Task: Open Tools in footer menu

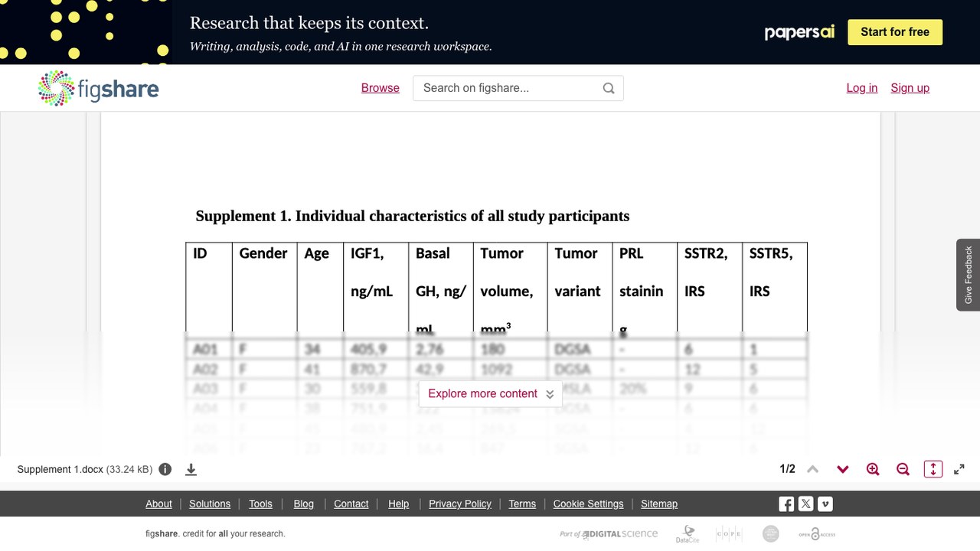Action: point(260,504)
